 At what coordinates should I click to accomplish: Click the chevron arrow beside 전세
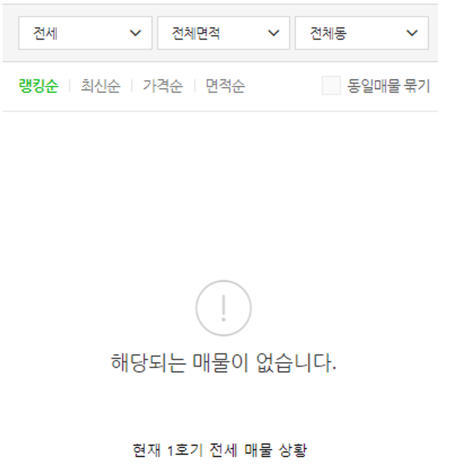(135, 33)
